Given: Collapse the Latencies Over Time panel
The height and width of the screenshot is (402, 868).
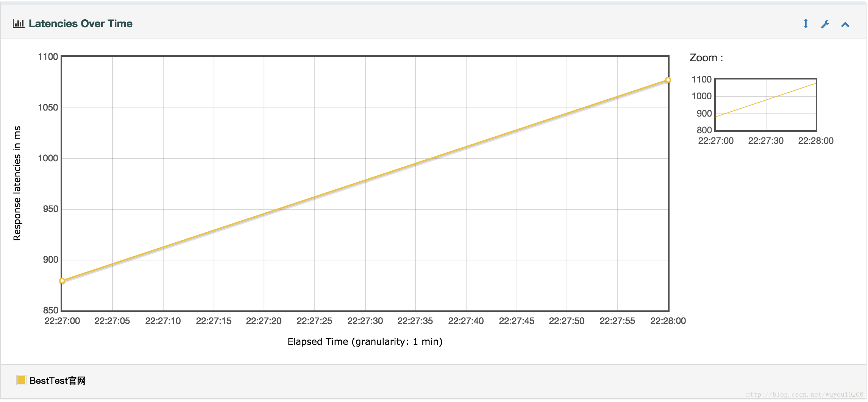Looking at the screenshot, I should tap(845, 25).
